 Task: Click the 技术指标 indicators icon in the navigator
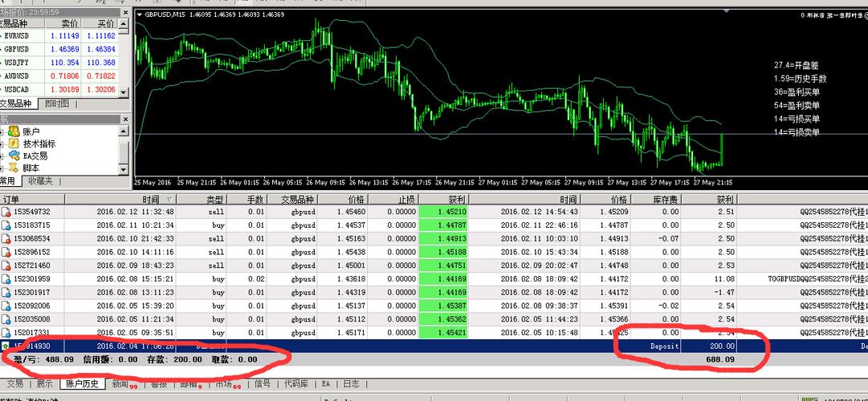[x=14, y=144]
